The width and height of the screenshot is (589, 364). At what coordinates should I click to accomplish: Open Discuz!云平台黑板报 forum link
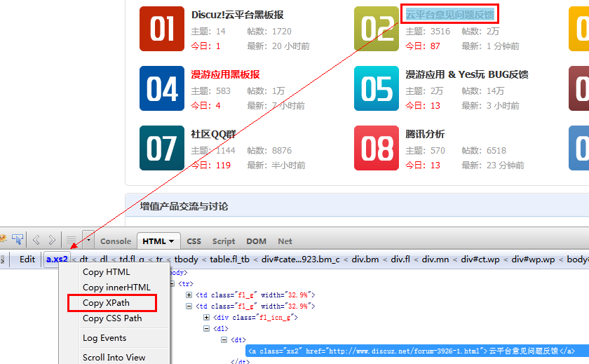238,15
